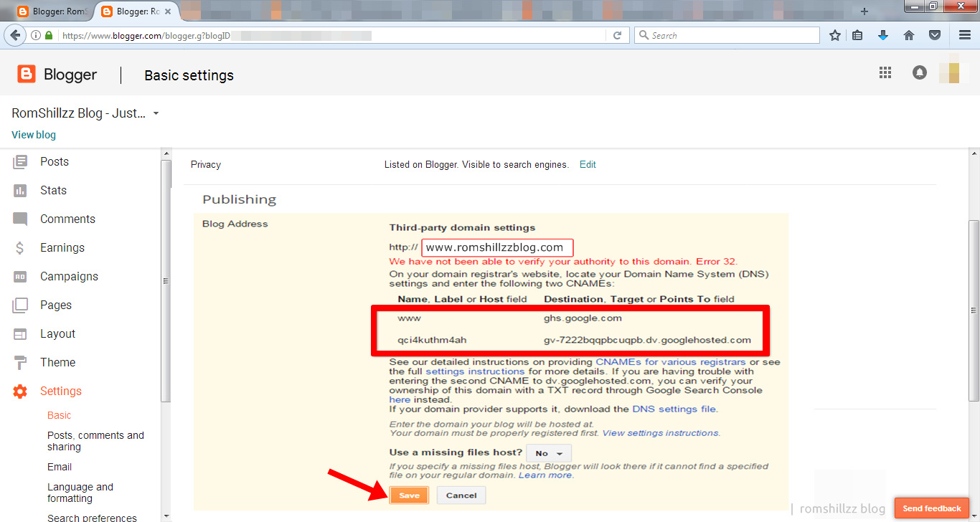980x522 pixels.
Task: Open Theme via the paint roller icon
Action: pyautogui.click(x=20, y=363)
